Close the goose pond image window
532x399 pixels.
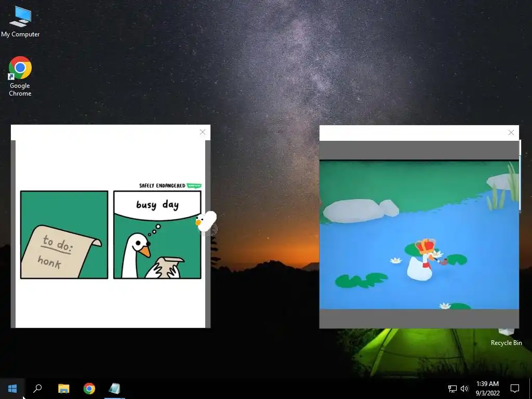click(x=511, y=132)
